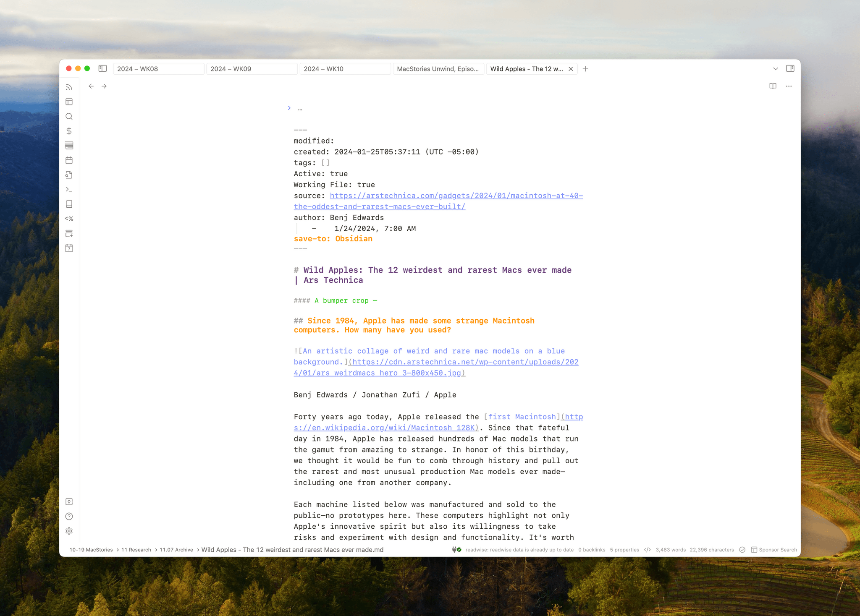860x616 pixels.
Task: Open the calendar 7 weekly ribbon icon
Action: click(69, 248)
